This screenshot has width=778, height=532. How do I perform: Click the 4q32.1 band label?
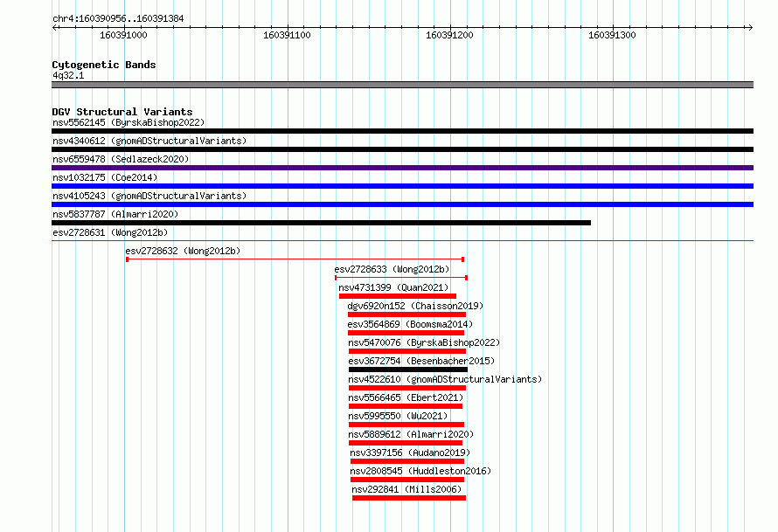pyautogui.click(x=68, y=75)
